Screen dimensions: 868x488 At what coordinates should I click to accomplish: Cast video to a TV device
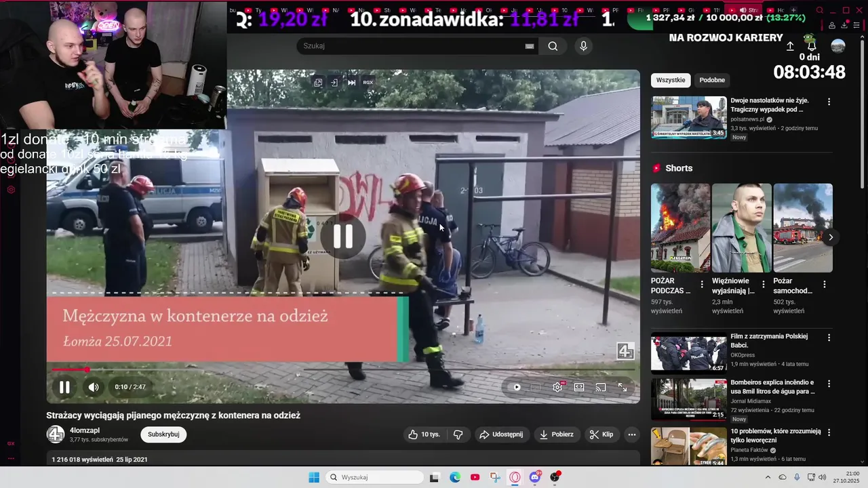(601, 387)
